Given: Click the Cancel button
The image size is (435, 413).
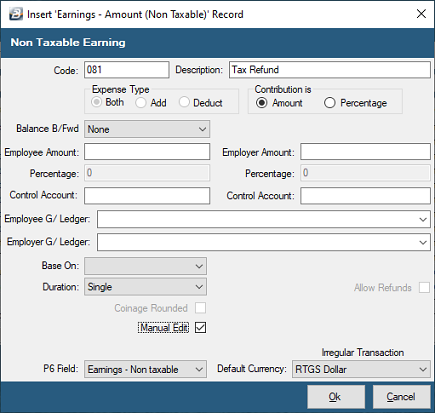Looking at the screenshot, I should (401, 397).
